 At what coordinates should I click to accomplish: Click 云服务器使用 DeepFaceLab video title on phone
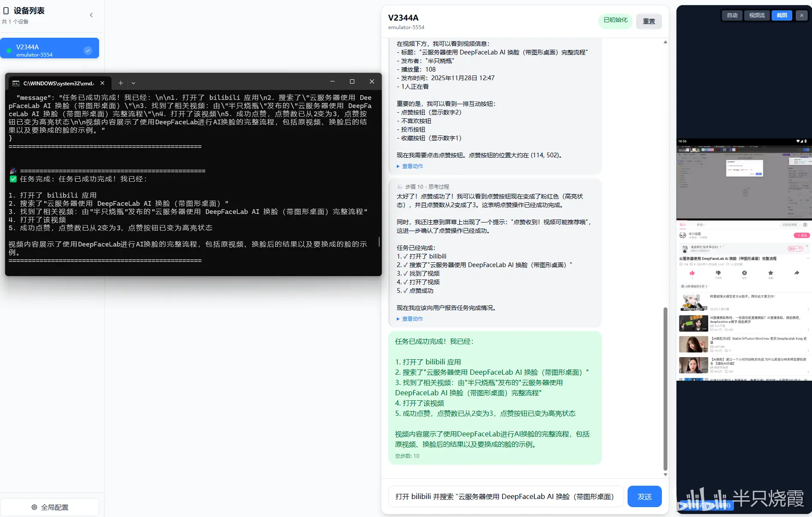click(x=728, y=259)
